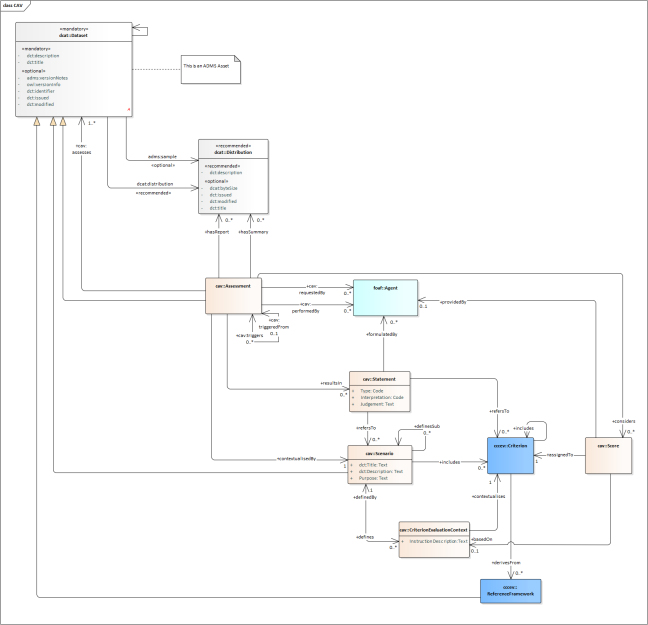This screenshot has height=625, width=648.
Task: Click the +contextualisedBy association label
Action: click(x=296, y=459)
